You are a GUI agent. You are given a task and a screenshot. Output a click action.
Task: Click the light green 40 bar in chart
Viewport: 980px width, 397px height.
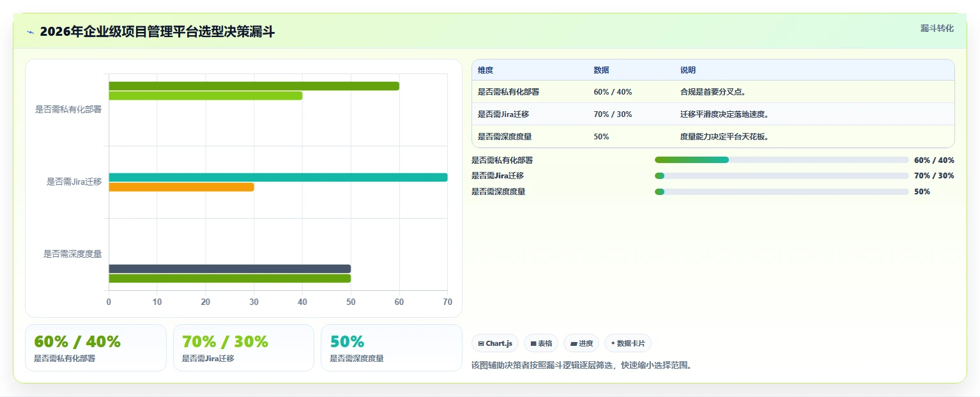(205, 96)
